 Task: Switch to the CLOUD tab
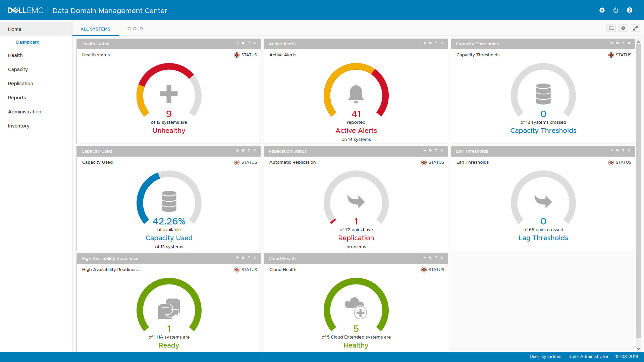135,29
